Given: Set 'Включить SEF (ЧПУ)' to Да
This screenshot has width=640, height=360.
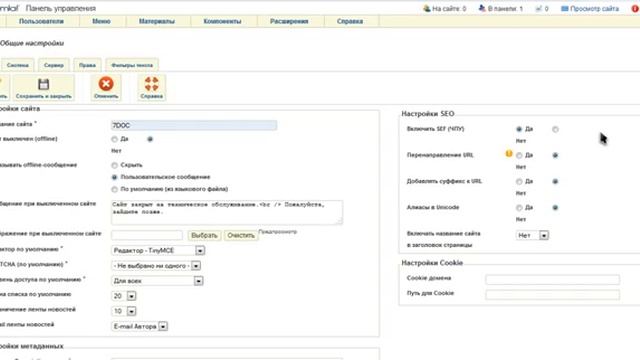Looking at the screenshot, I should click(x=519, y=129).
